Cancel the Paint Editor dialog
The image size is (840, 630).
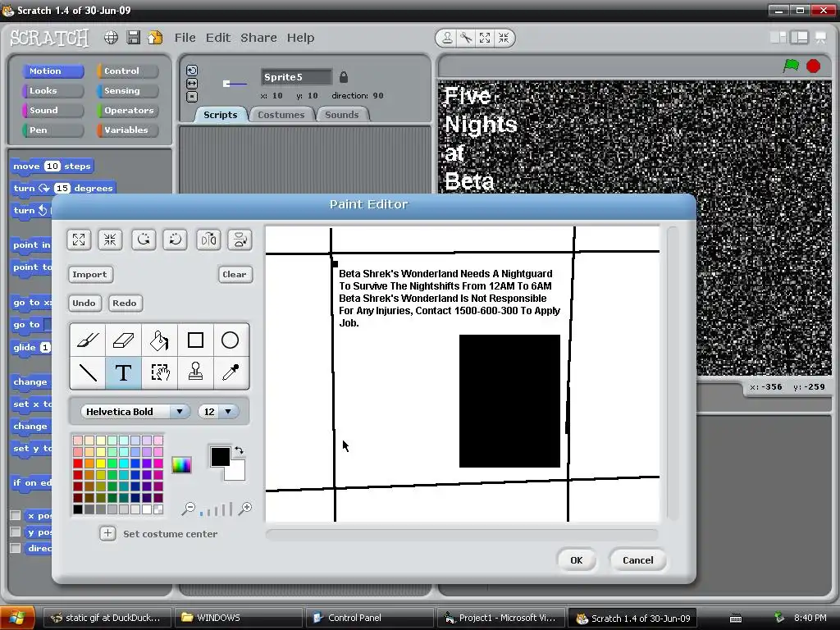(x=637, y=559)
